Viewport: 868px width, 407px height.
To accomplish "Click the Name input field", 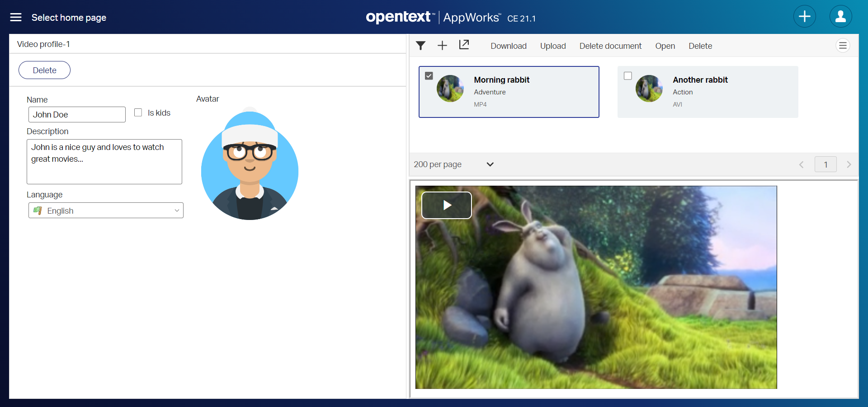I will (77, 115).
